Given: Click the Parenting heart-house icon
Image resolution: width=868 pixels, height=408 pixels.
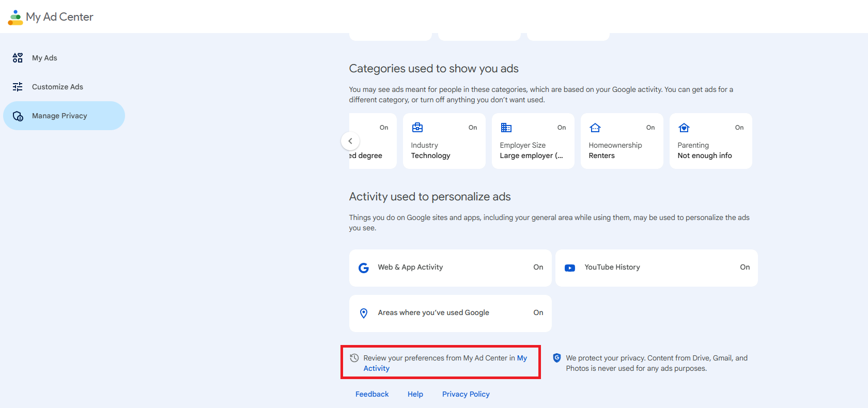Looking at the screenshot, I should coord(684,128).
